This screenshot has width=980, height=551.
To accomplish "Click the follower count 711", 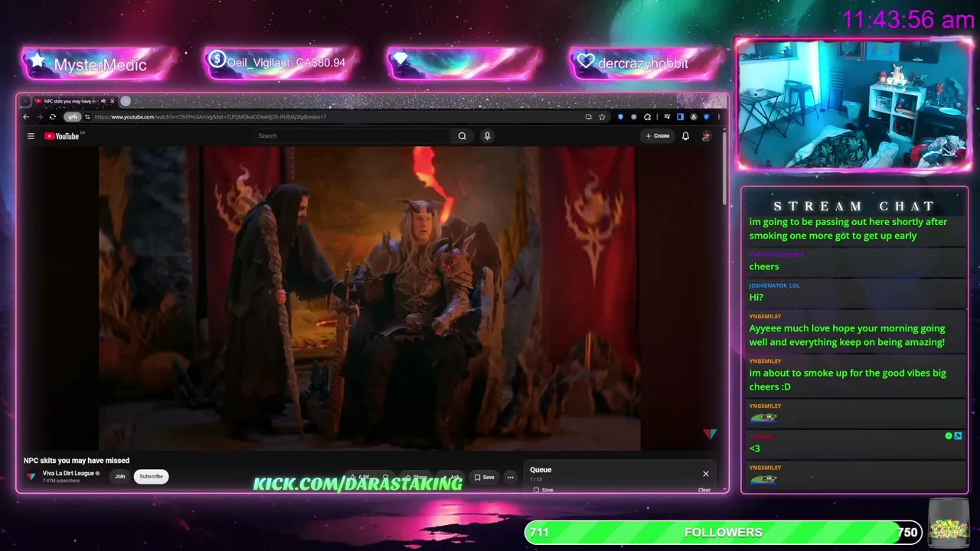I will [539, 533].
